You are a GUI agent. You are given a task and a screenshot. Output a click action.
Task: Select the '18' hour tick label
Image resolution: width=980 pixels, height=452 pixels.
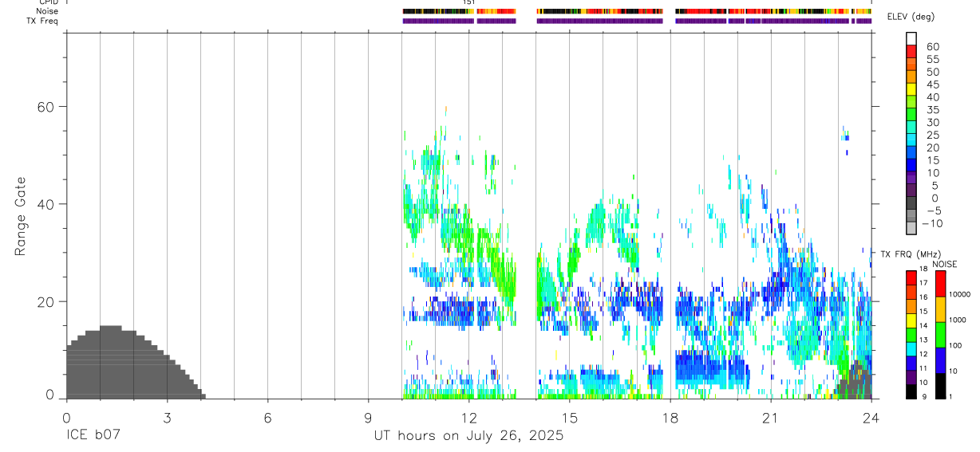(x=670, y=418)
